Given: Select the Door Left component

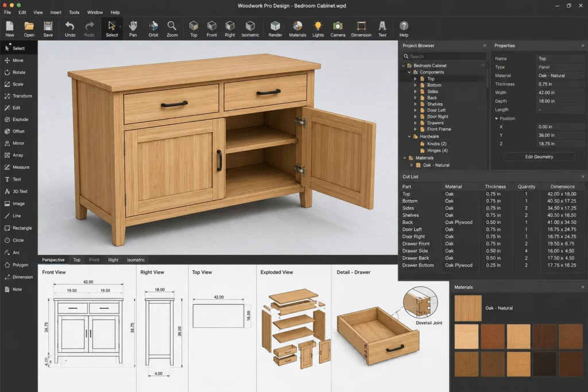Looking at the screenshot, I should (x=436, y=110).
